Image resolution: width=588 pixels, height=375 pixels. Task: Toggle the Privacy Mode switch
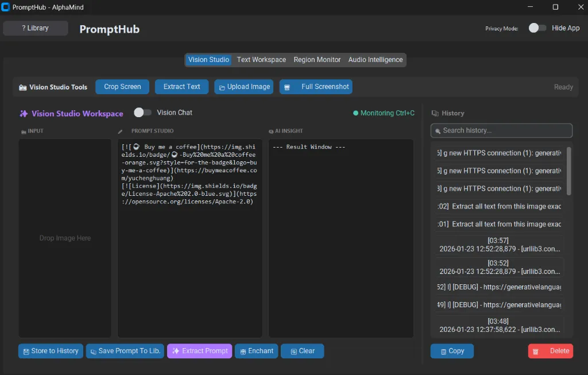point(537,28)
